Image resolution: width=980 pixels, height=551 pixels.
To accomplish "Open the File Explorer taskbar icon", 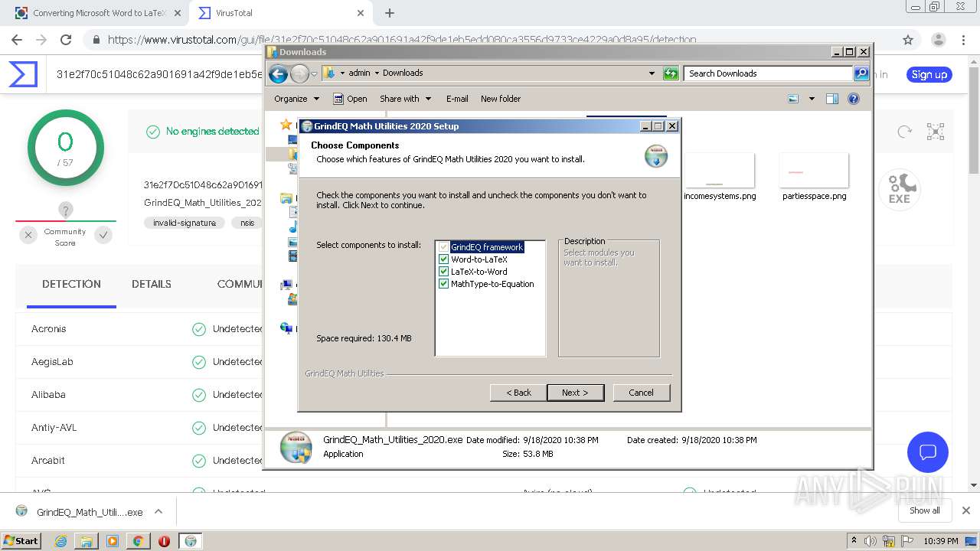I will pyautogui.click(x=87, y=541).
